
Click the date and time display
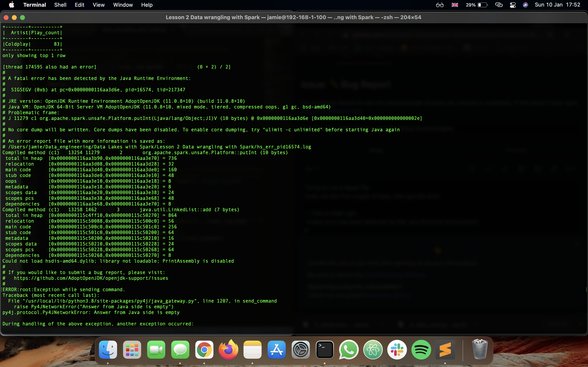point(557,5)
